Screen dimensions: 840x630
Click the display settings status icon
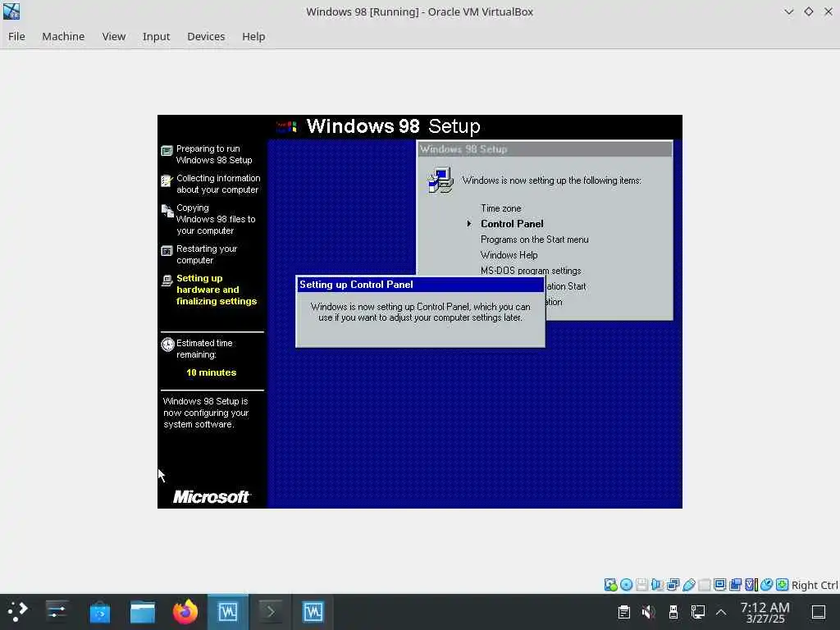tap(720, 584)
